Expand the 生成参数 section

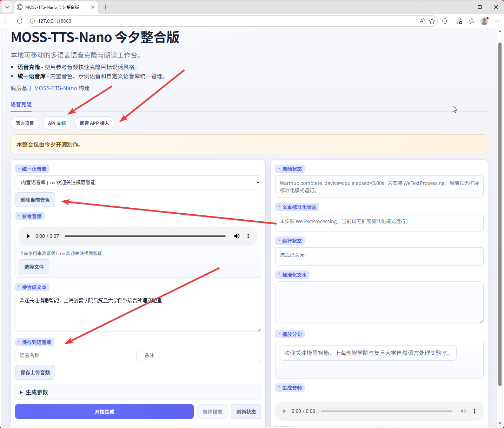[37, 392]
